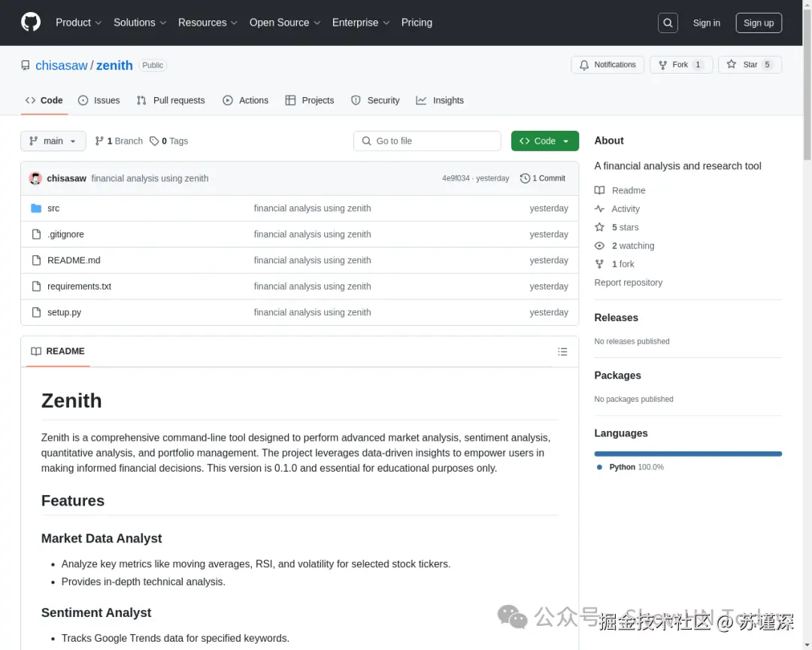Click the Report repository link
Screen dimensions: 812x650
[x=628, y=283]
